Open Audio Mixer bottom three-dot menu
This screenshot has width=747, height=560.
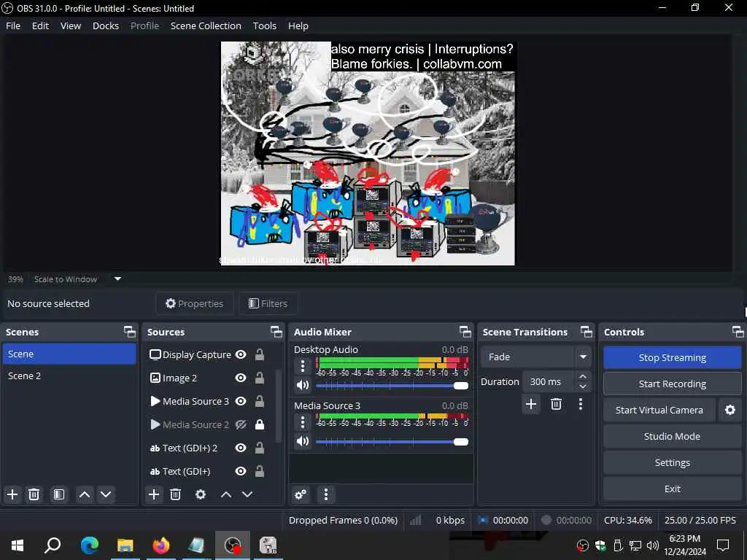326,494
